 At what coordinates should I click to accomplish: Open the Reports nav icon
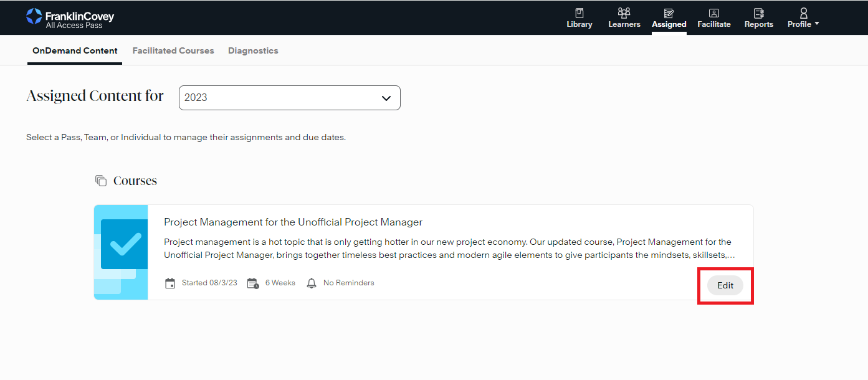[x=758, y=13]
